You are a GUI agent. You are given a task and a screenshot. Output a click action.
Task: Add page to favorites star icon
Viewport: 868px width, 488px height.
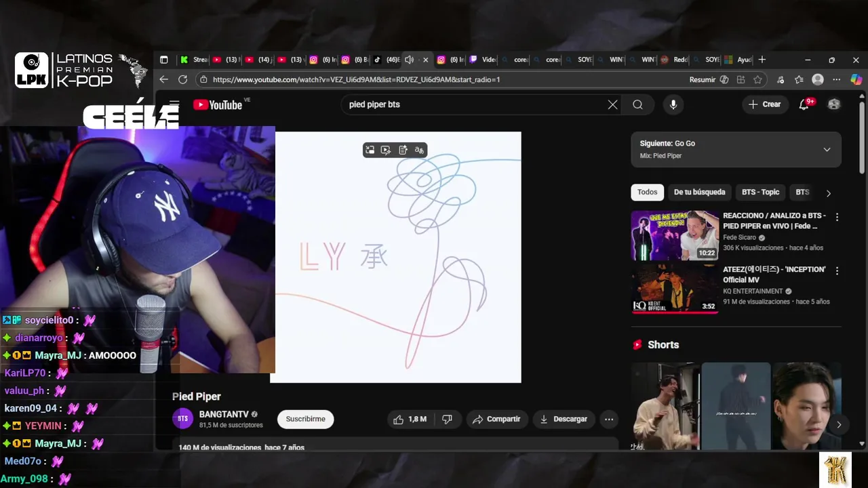(x=757, y=79)
